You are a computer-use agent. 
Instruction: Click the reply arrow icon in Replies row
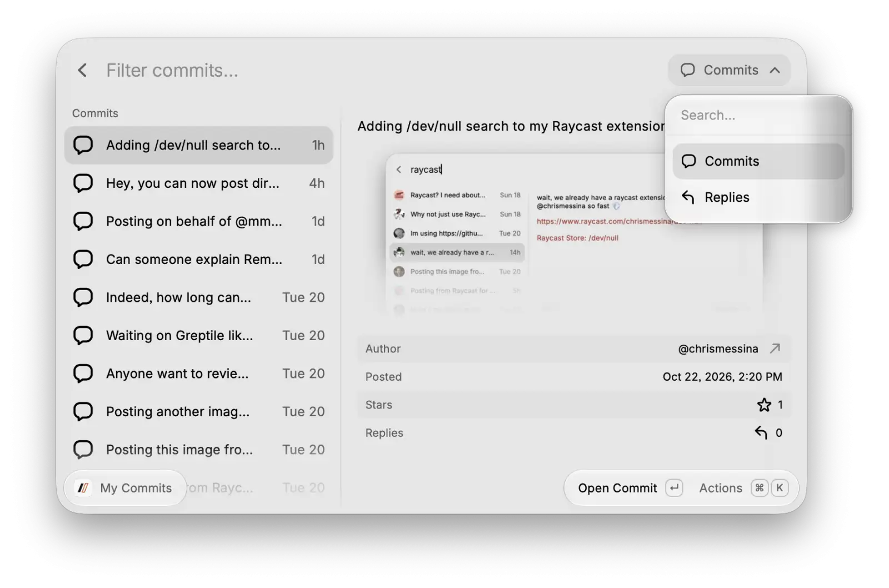(x=761, y=432)
